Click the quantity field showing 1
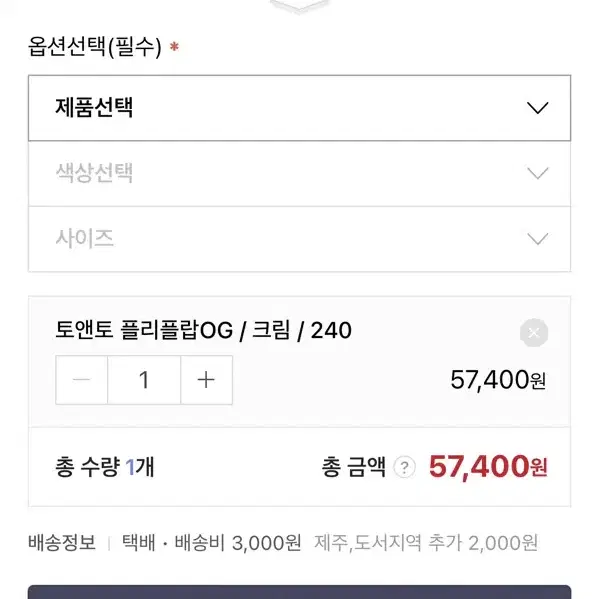 tap(144, 380)
